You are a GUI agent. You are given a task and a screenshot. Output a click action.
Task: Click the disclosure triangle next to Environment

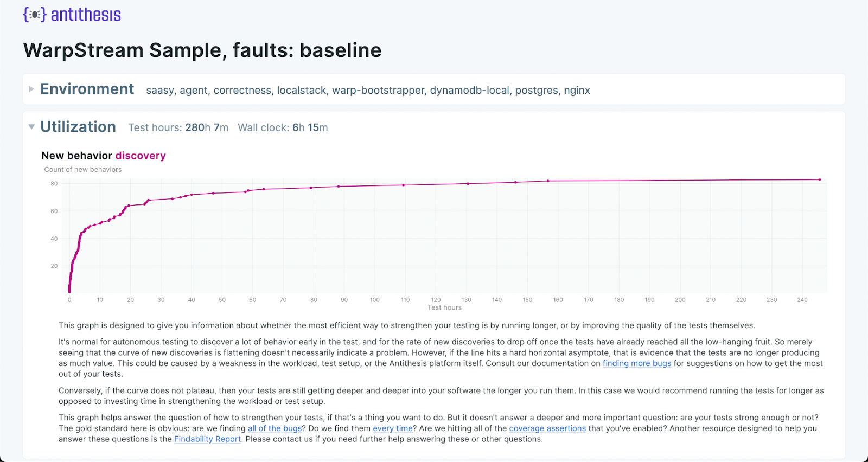click(31, 89)
